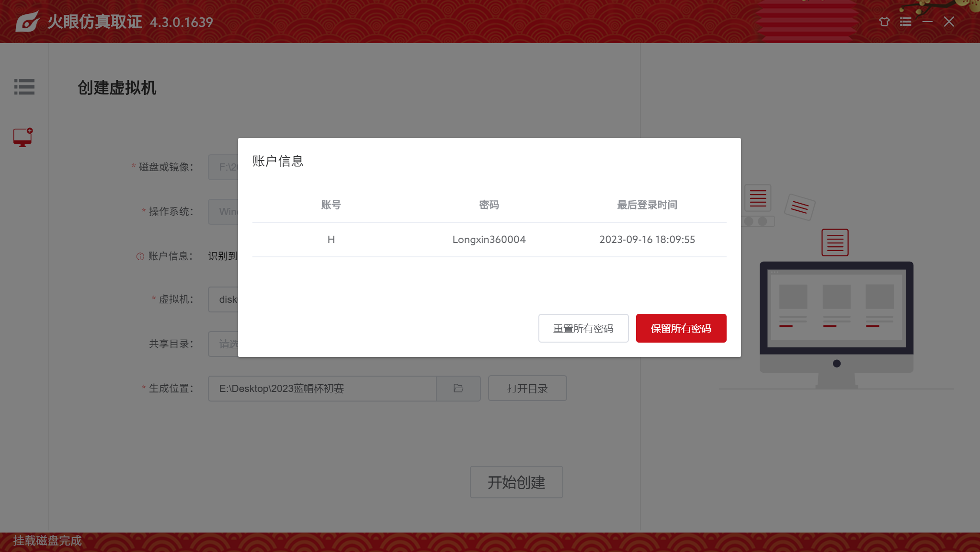The image size is (980, 552).
Task: Close the application with X icon
Action: click(x=949, y=22)
